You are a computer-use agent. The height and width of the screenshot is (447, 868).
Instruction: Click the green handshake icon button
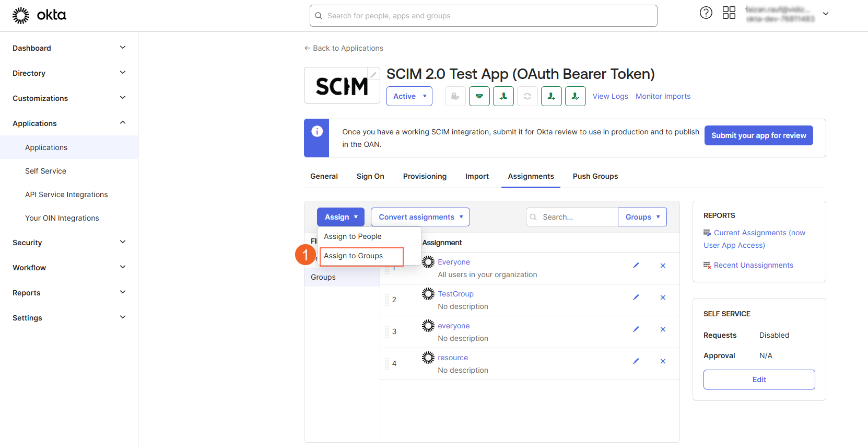[479, 96]
